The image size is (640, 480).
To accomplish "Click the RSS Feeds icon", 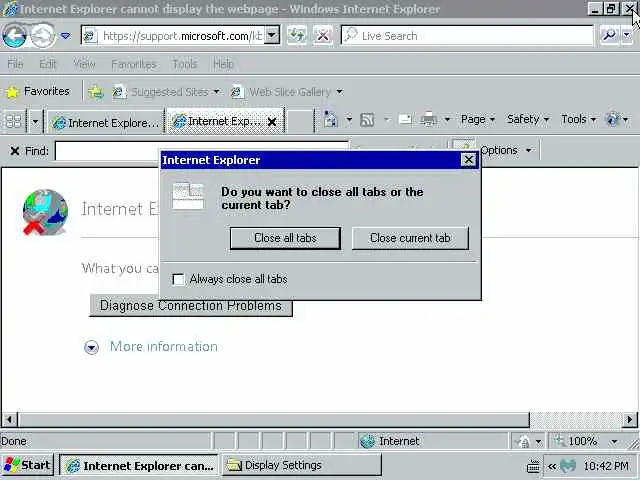I will (x=367, y=120).
